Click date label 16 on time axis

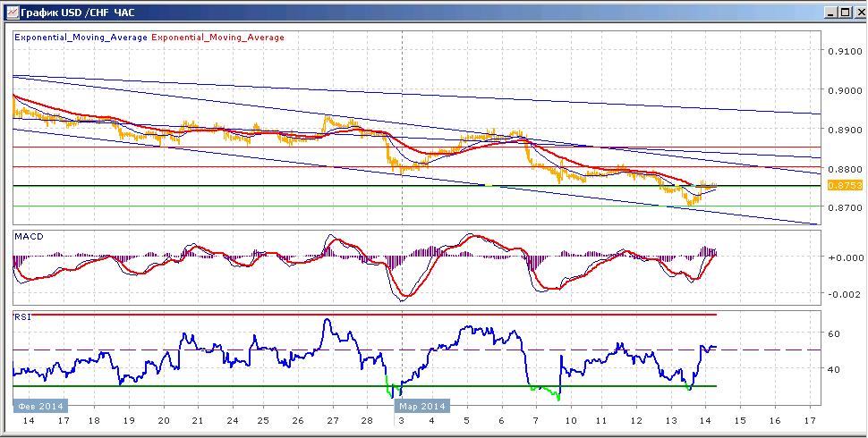click(x=775, y=421)
